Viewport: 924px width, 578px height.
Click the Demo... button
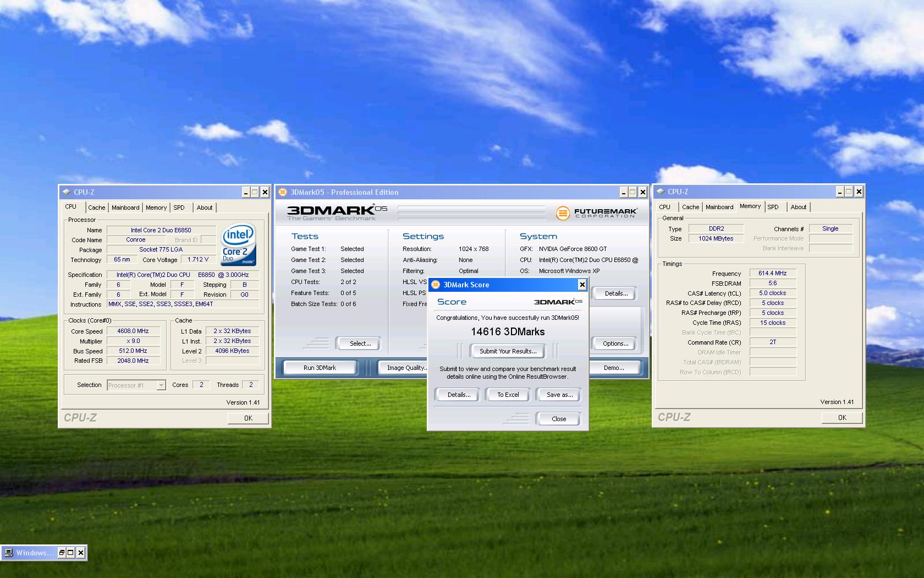tap(614, 368)
